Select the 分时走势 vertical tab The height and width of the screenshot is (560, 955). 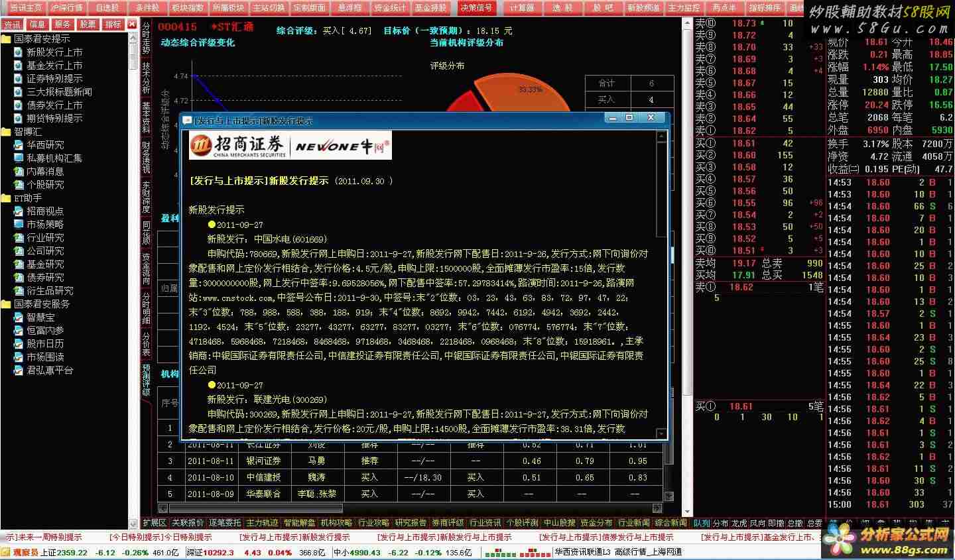point(146,38)
